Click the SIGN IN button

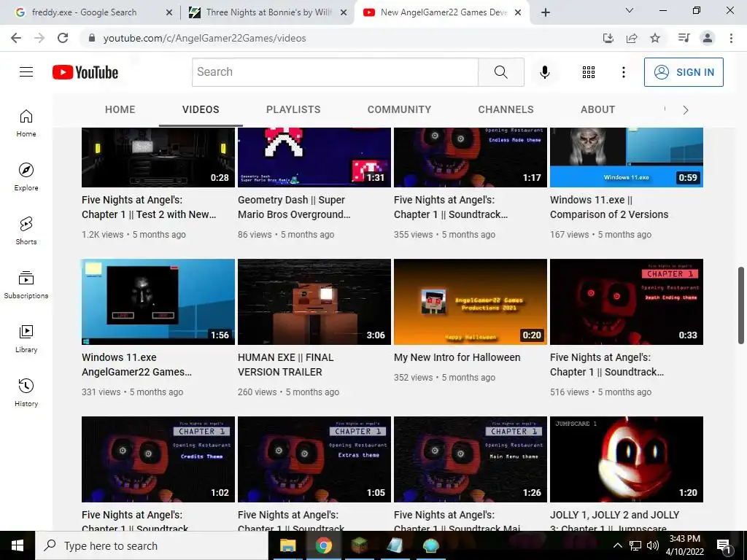pos(684,72)
